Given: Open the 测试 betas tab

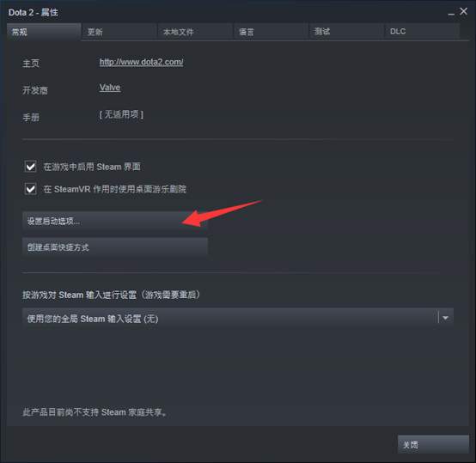Looking at the screenshot, I should pos(346,32).
